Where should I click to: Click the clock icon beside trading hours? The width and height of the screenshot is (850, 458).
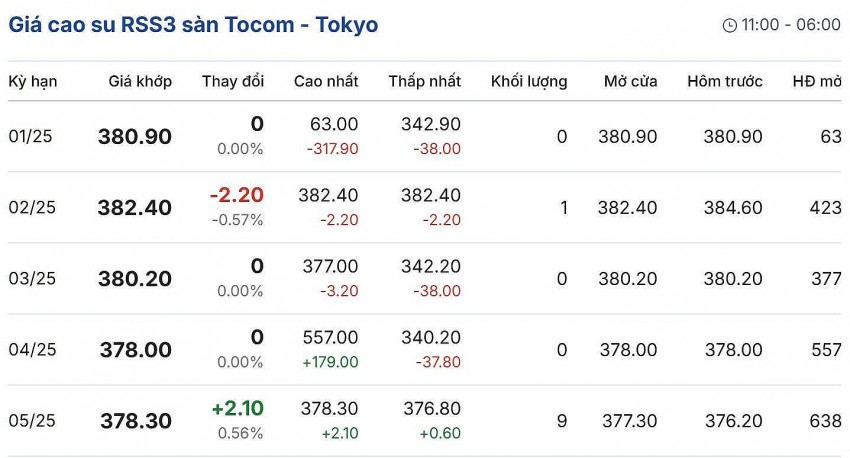pyautogui.click(x=729, y=25)
